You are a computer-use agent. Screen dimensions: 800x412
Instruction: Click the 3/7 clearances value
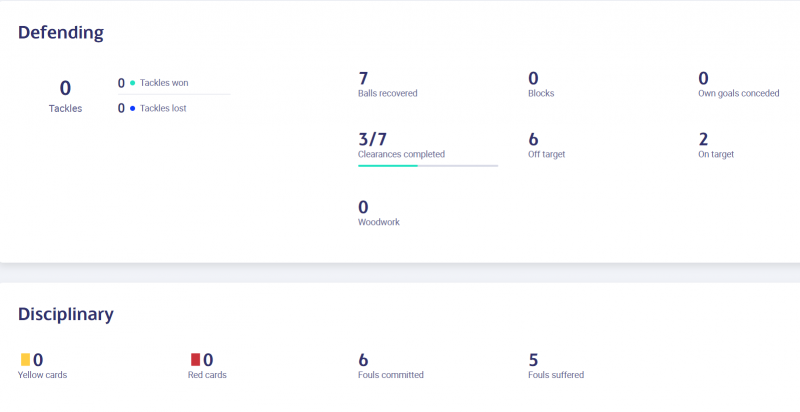(x=372, y=139)
